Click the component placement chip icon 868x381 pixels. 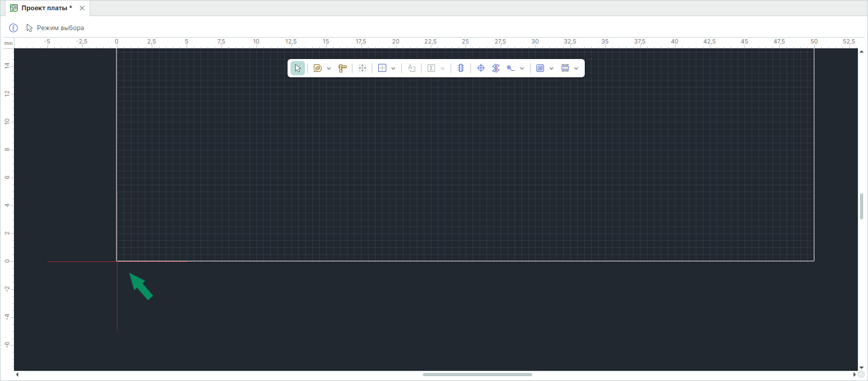point(460,68)
